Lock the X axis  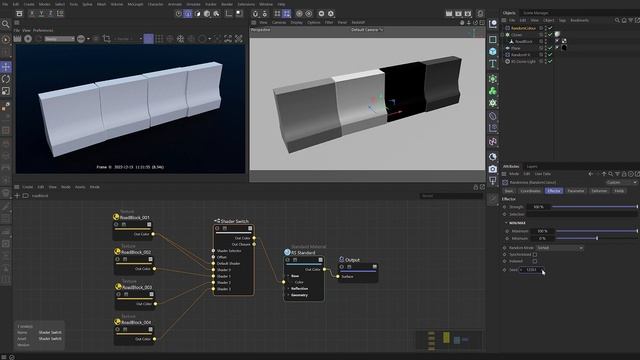(x=32, y=13)
